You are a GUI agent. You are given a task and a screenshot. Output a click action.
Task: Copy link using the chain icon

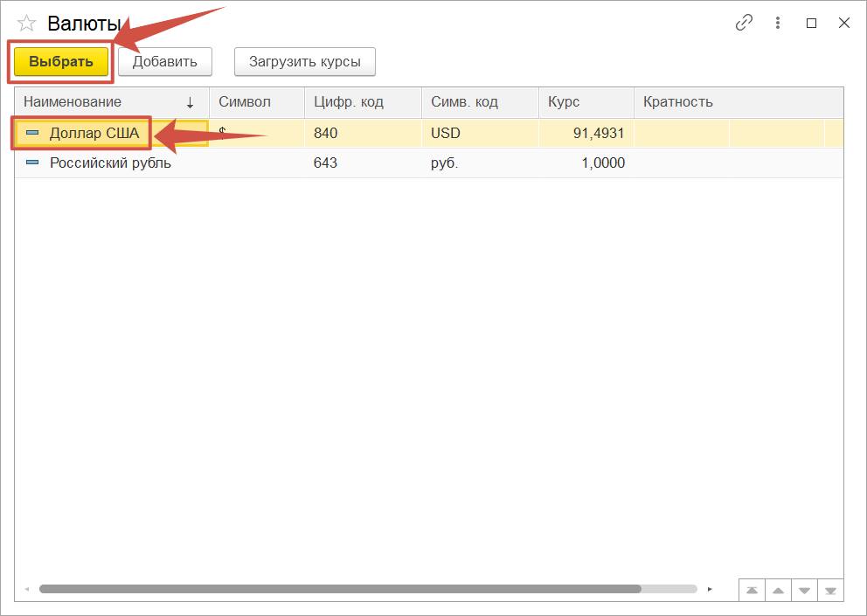(744, 24)
